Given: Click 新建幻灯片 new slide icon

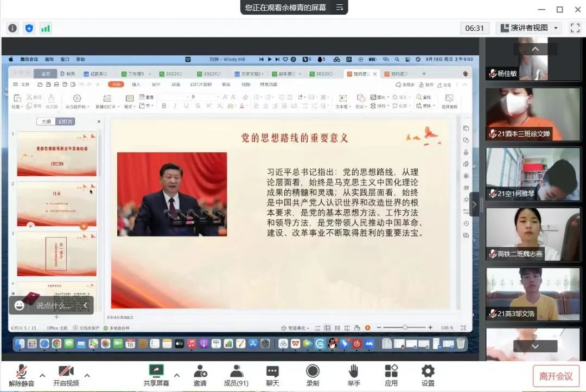Looking at the screenshot, I should click(x=107, y=98).
